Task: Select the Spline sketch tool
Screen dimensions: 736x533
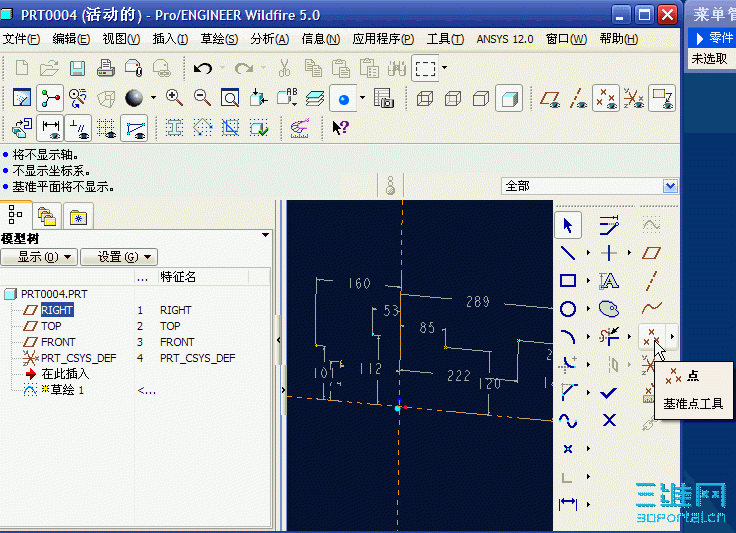Action: click(x=568, y=420)
